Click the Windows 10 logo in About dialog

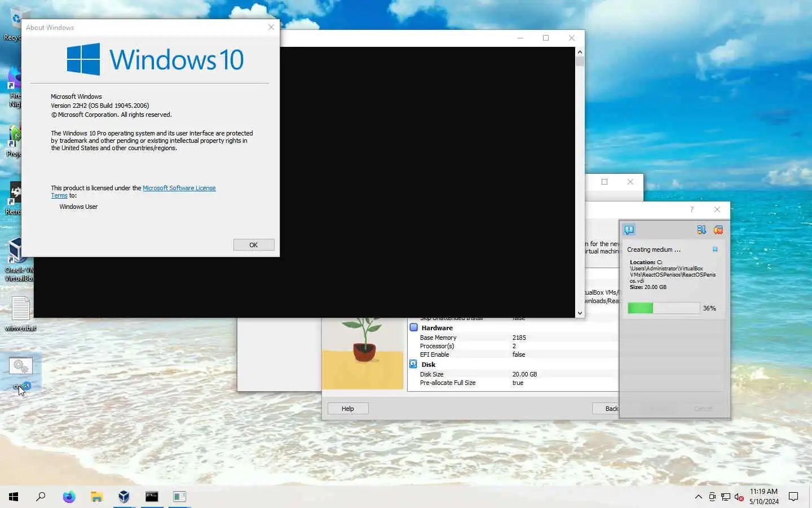[155, 59]
